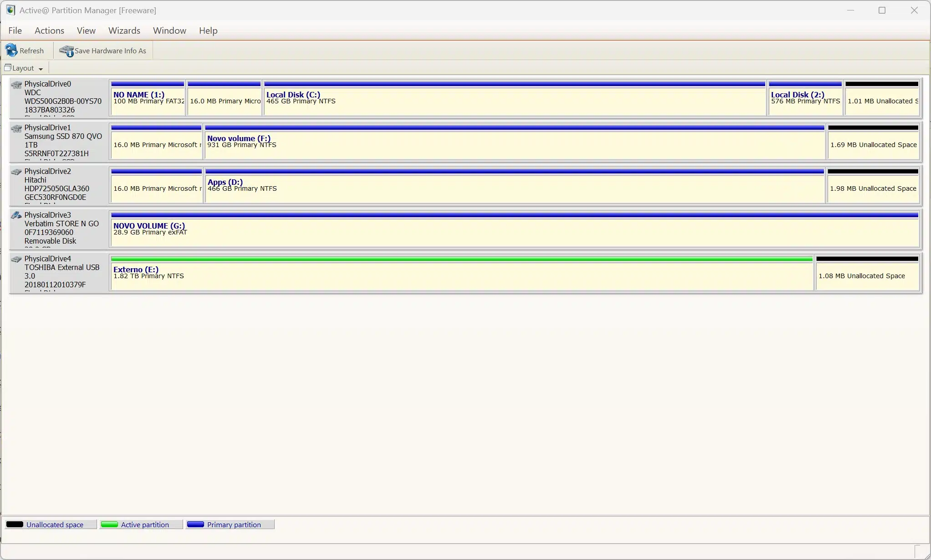Select NO NAME (1:) FAT32 partition
The height and width of the screenshot is (560, 931).
[x=148, y=98]
